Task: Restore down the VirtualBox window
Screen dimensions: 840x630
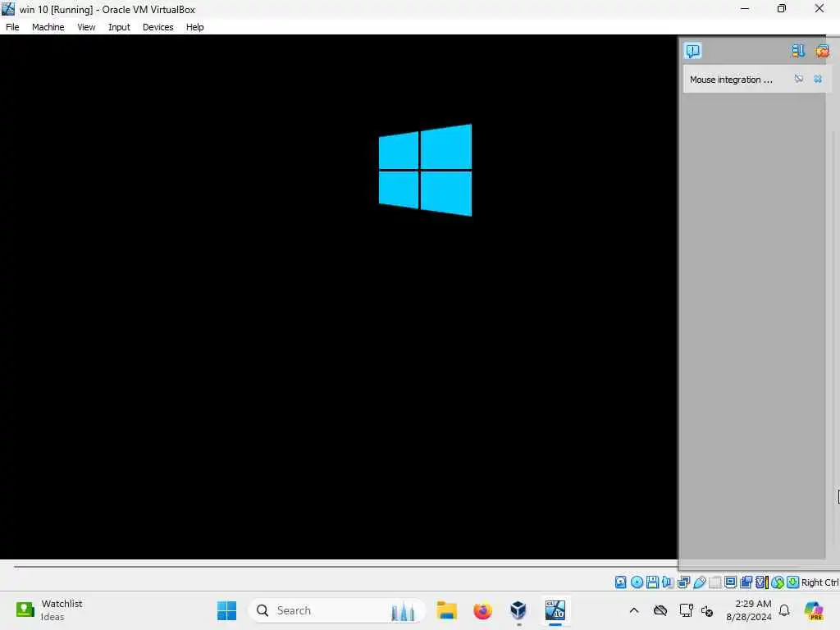Action: 782,8
